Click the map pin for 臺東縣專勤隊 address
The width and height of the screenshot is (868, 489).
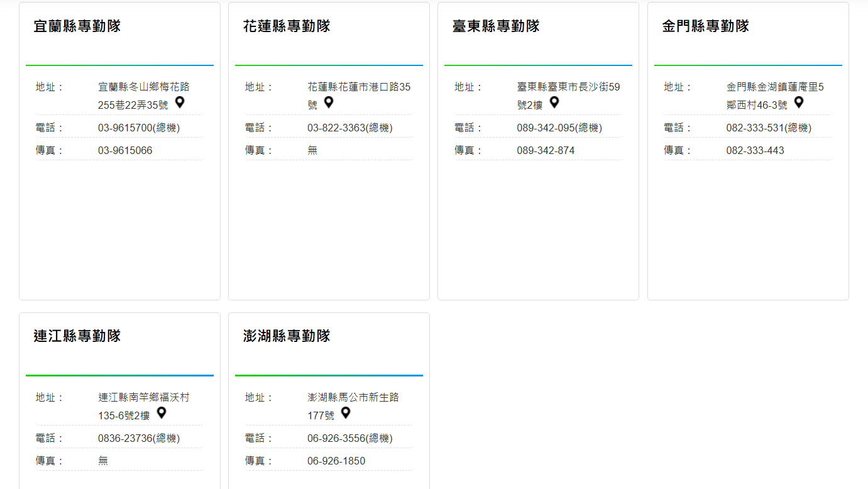point(554,102)
